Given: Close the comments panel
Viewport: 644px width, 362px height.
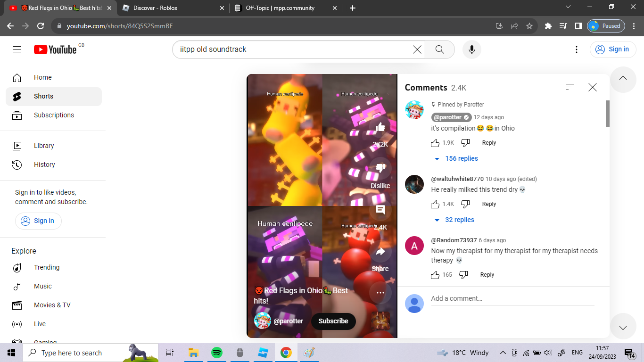Looking at the screenshot, I should coord(593,87).
